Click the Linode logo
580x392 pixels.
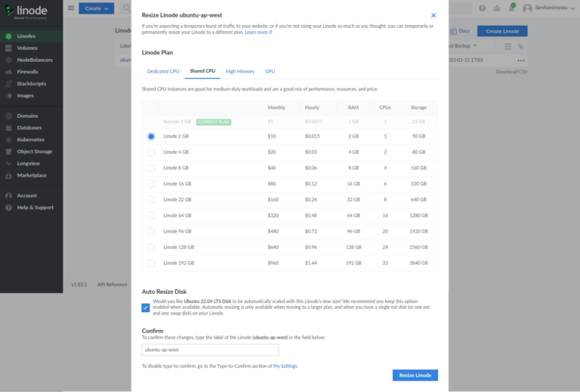tap(26, 11)
